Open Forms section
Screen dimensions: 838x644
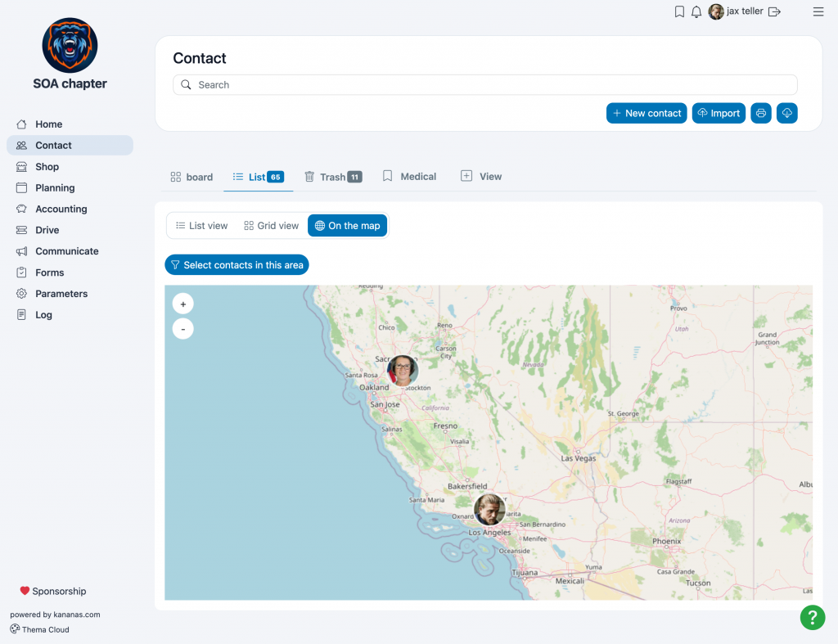(x=70, y=272)
